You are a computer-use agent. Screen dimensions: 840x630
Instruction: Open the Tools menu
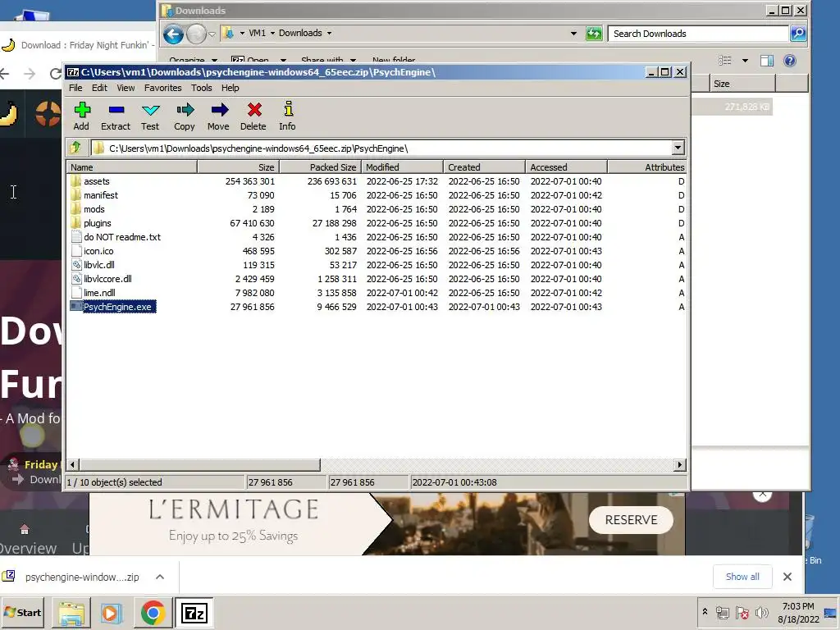point(202,88)
